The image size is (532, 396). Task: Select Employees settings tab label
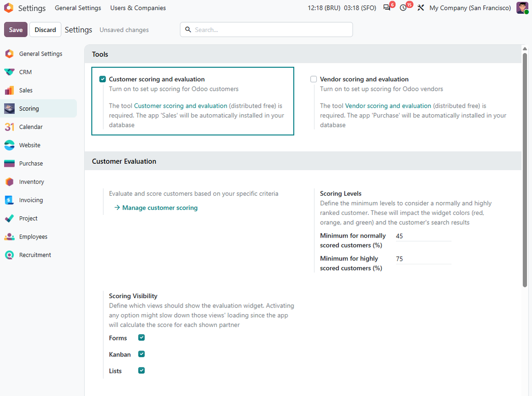click(33, 237)
